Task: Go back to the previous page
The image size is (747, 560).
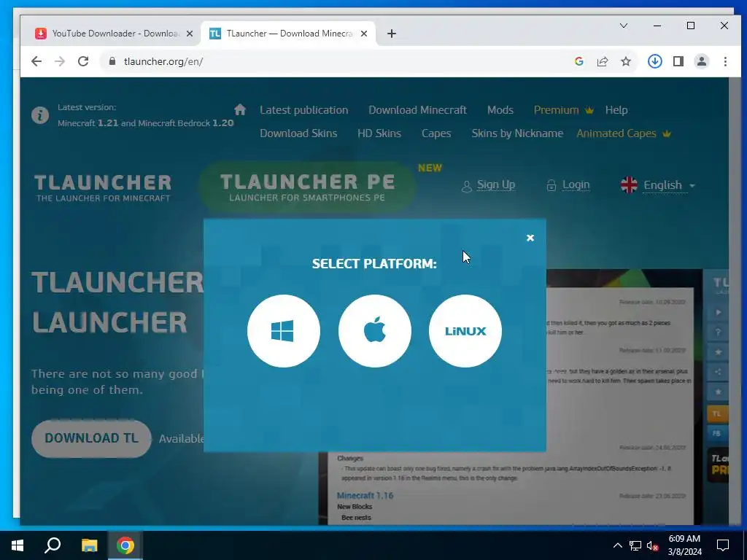Action: [x=36, y=61]
